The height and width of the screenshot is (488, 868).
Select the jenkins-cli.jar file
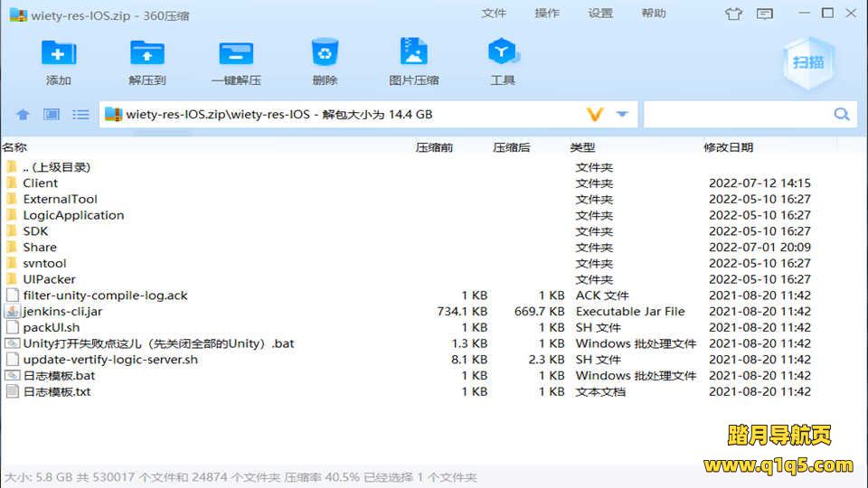pos(62,311)
